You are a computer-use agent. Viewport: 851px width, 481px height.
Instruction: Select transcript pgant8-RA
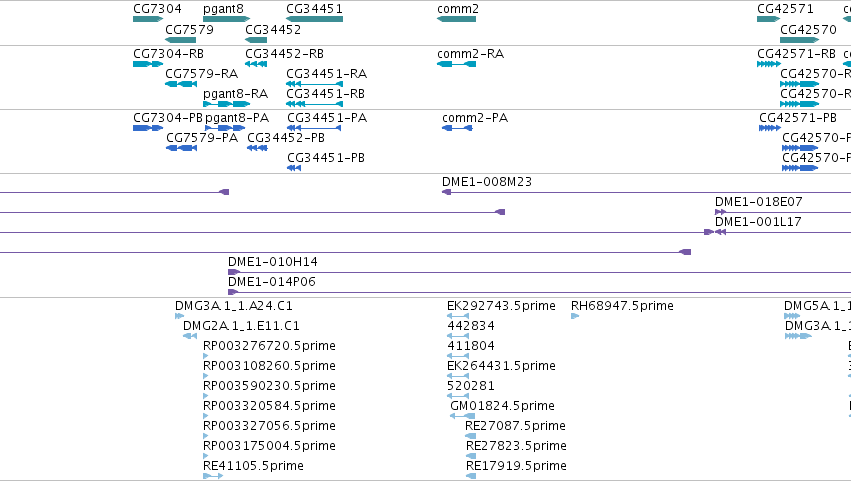coord(236,93)
